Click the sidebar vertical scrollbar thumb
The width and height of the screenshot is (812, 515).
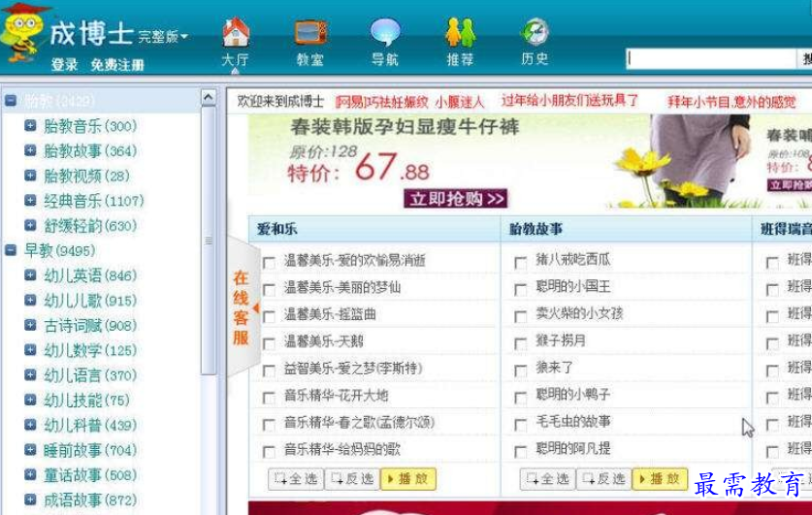coord(209,241)
